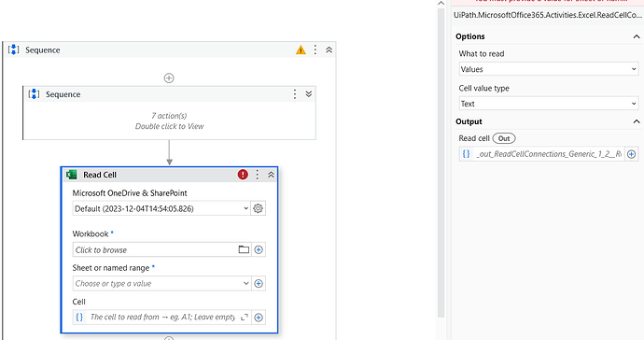Collapse the outer Sequence activity
The height and width of the screenshot is (340, 644).
click(x=329, y=50)
